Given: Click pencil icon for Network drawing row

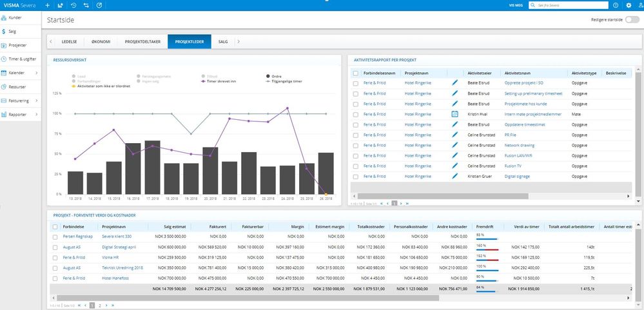Looking at the screenshot, I should pyautogui.click(x=454, y=145).
